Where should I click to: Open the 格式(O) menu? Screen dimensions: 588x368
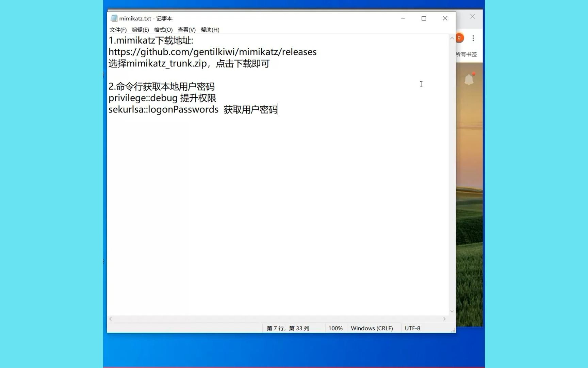point(163,30)
